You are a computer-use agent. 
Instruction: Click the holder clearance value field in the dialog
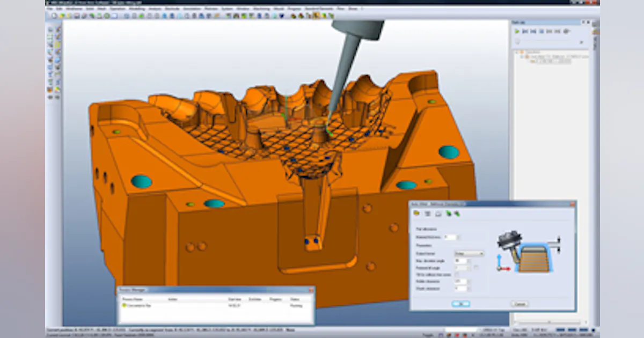point(460,282)
